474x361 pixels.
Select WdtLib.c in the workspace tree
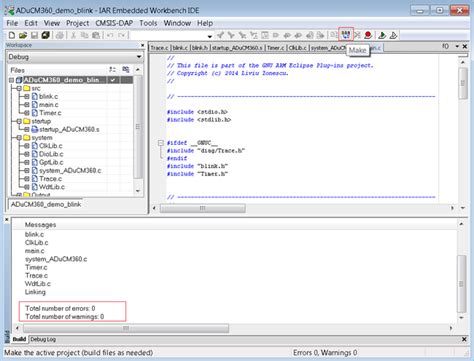52,187
